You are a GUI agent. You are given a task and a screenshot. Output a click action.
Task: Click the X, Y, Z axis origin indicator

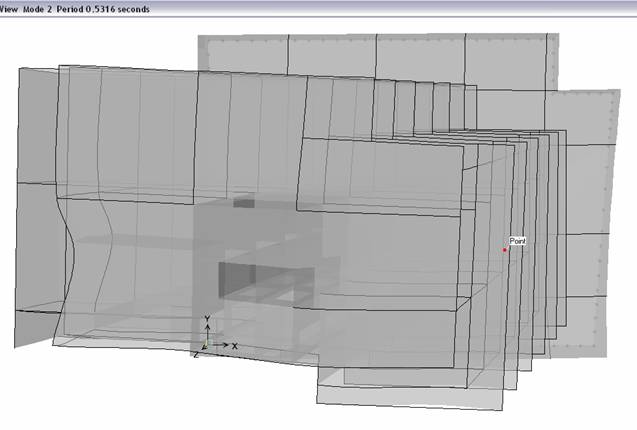pos(215,337)
